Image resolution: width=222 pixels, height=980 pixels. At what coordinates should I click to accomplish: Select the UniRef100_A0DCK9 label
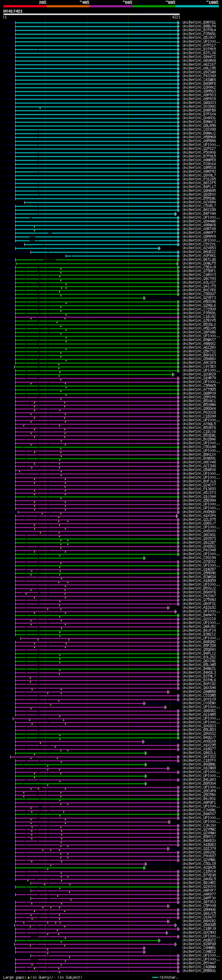[199, 742]
